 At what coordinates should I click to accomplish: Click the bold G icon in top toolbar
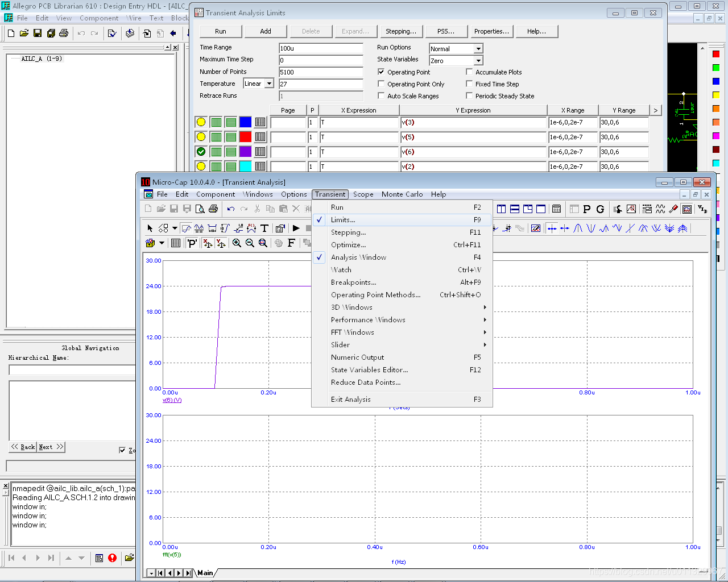[600, 209]
